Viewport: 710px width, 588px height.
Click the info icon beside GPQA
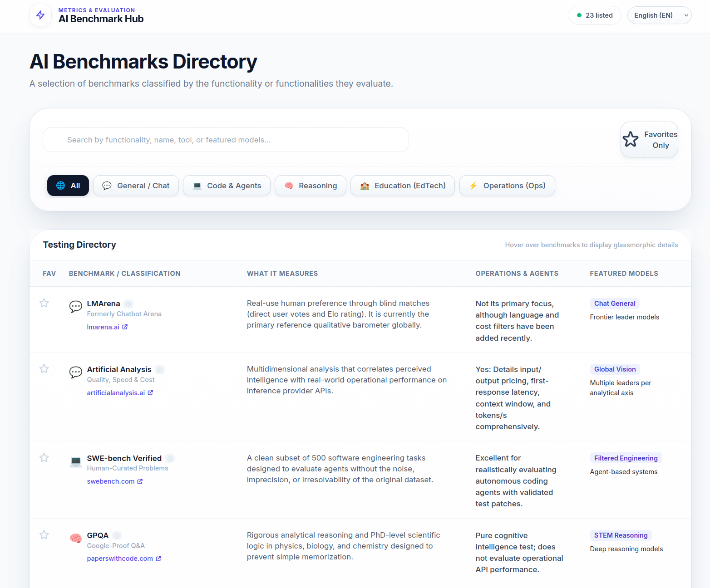(117, 536)
